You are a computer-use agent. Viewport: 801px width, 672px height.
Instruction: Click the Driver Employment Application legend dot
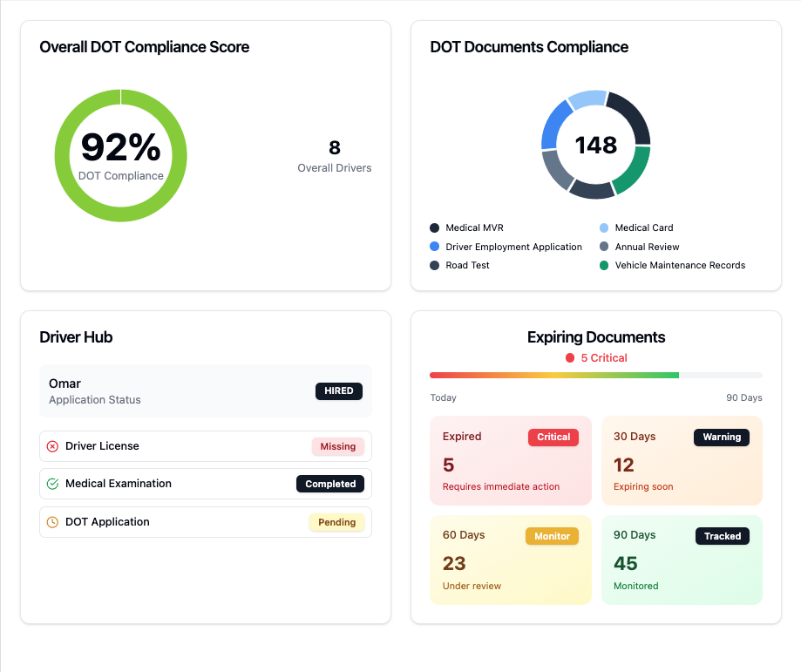(436, 247)
